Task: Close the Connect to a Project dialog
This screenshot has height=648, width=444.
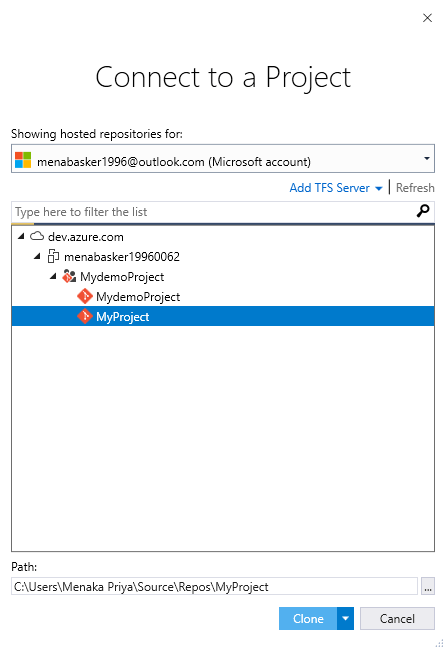Action: (427, 18)
